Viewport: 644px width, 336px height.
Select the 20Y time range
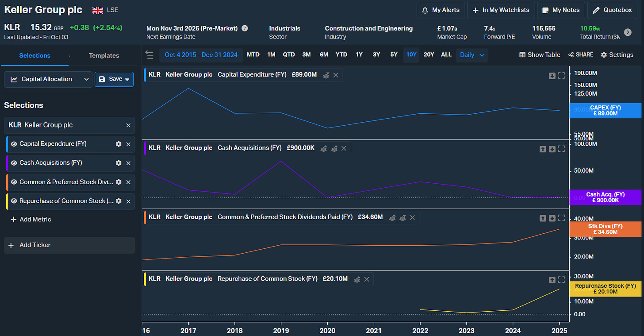click(x=429, y=55)
